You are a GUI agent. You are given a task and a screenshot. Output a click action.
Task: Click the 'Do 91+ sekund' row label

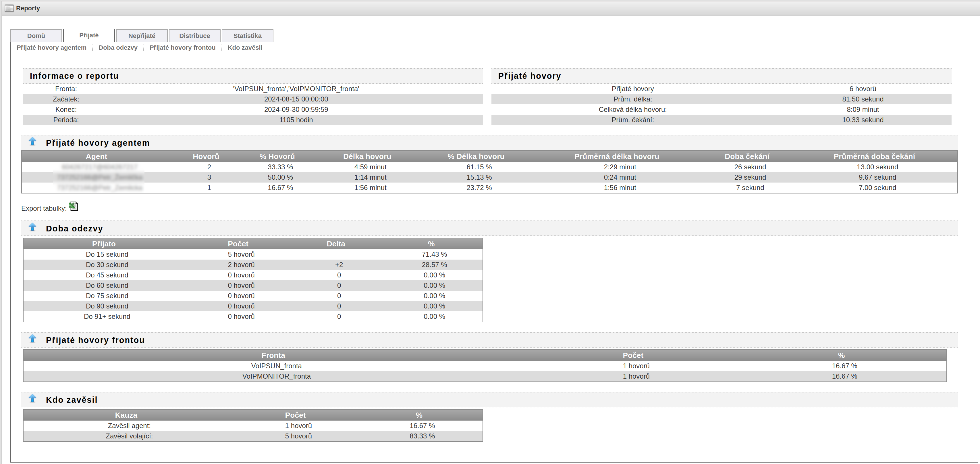click(x=107, y=316)
